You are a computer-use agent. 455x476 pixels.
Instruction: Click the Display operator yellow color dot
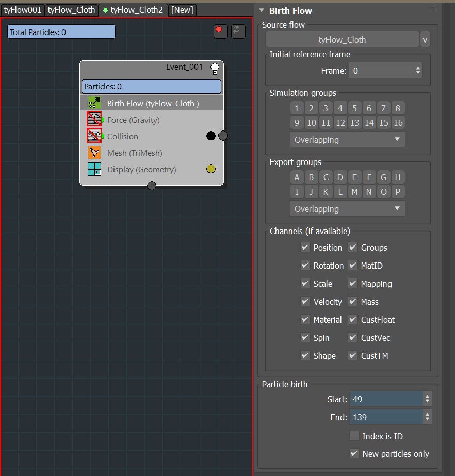point(211,169)
